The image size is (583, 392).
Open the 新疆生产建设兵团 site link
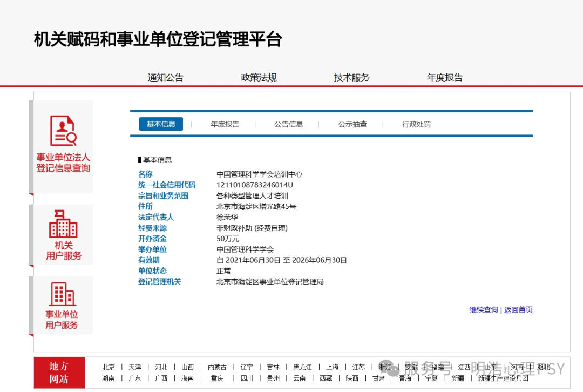(x=503, y=379)
